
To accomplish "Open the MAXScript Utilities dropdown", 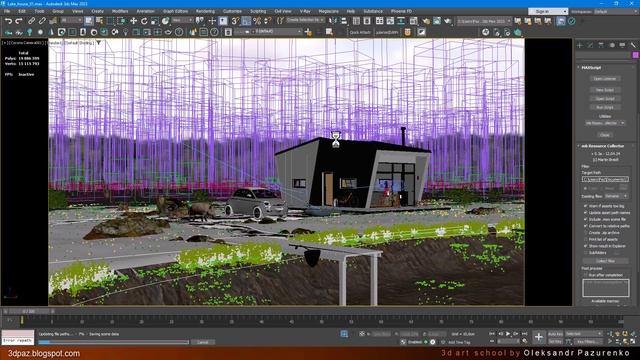I will tap(605, 123).
